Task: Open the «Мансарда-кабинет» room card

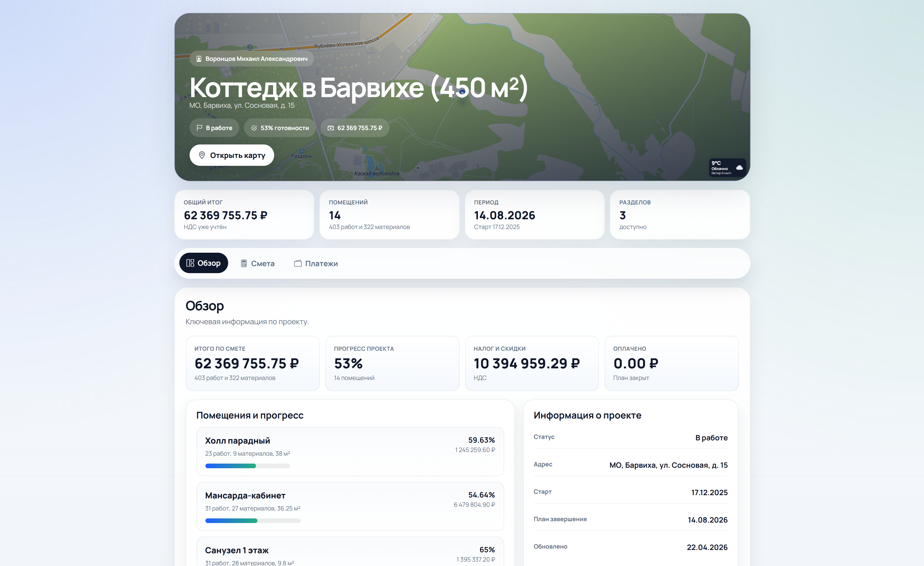Action: (x=350, y=506)
